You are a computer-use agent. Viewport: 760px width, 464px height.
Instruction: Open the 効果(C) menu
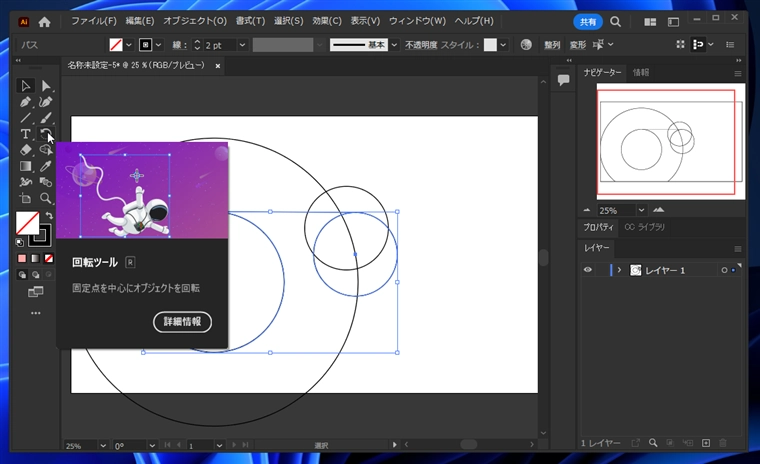327,21
